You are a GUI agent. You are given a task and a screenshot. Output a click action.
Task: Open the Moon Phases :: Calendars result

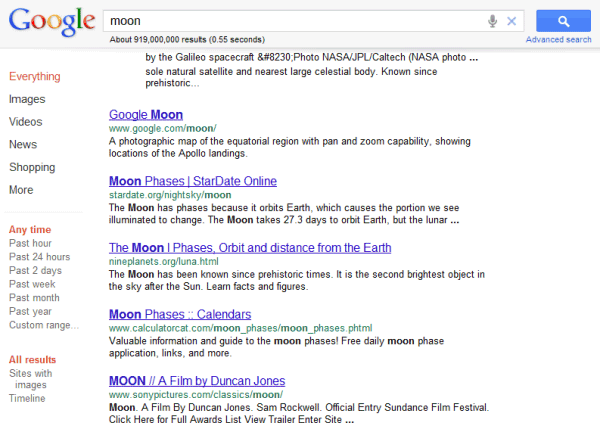(180, 314)
